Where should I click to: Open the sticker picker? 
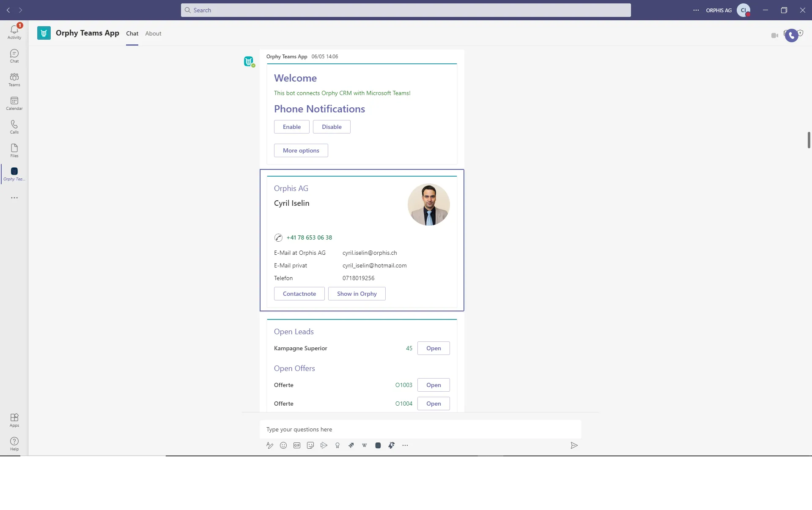point(310,445)
